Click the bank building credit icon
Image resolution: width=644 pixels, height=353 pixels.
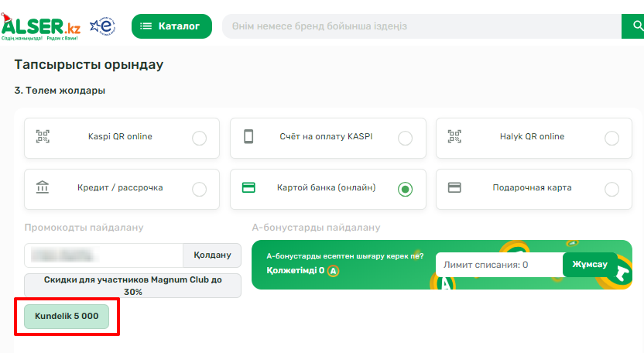point(43,188)
